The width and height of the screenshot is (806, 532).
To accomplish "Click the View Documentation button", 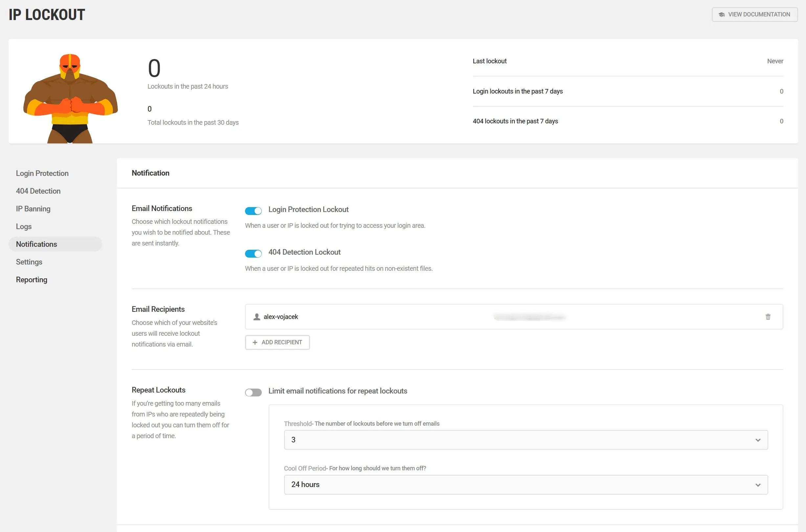I will click(x=754, y=14).
